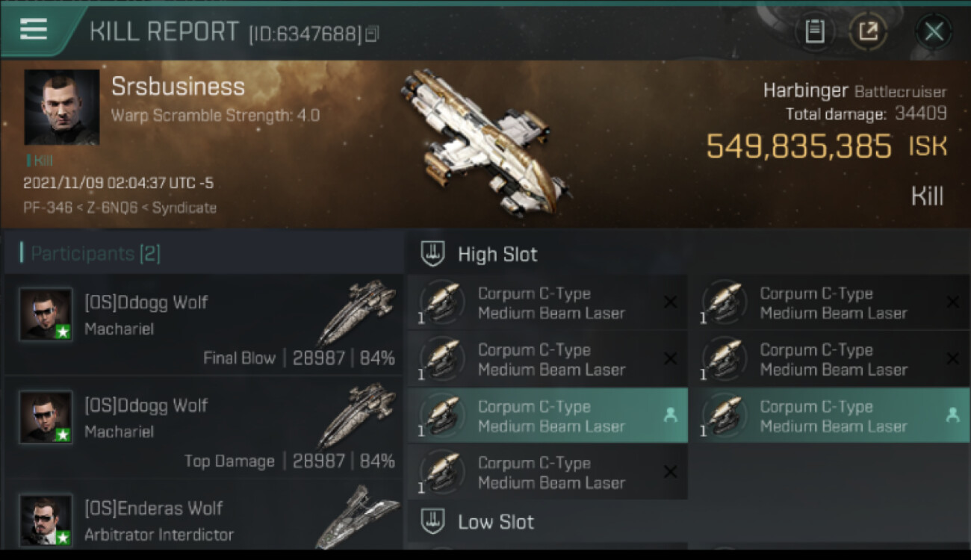
Task: Click the Low Slot section icon
Action: click(x=432, y=521)
